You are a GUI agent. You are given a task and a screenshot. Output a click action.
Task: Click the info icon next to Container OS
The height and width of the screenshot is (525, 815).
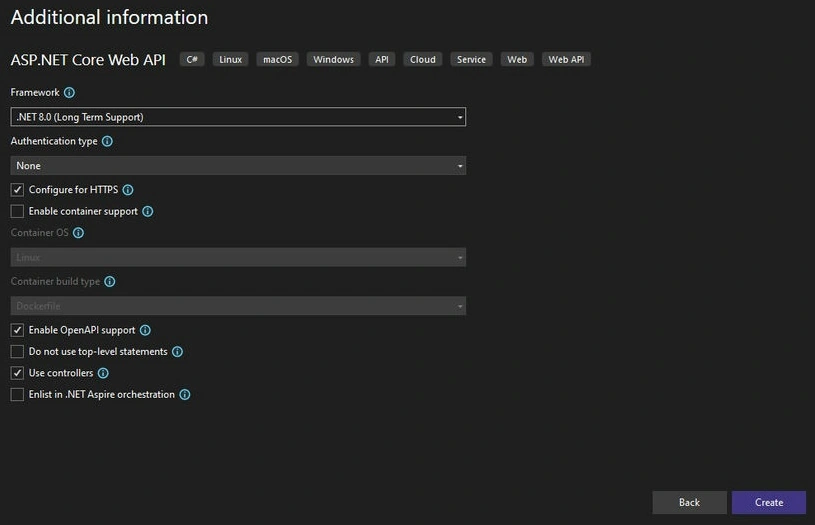tap(78, 233)
